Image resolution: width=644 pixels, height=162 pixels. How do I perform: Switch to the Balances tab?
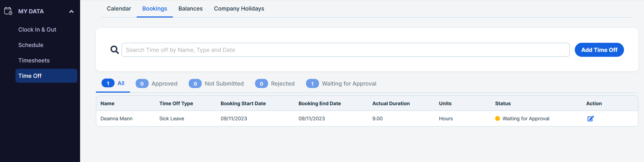[190, 8]
